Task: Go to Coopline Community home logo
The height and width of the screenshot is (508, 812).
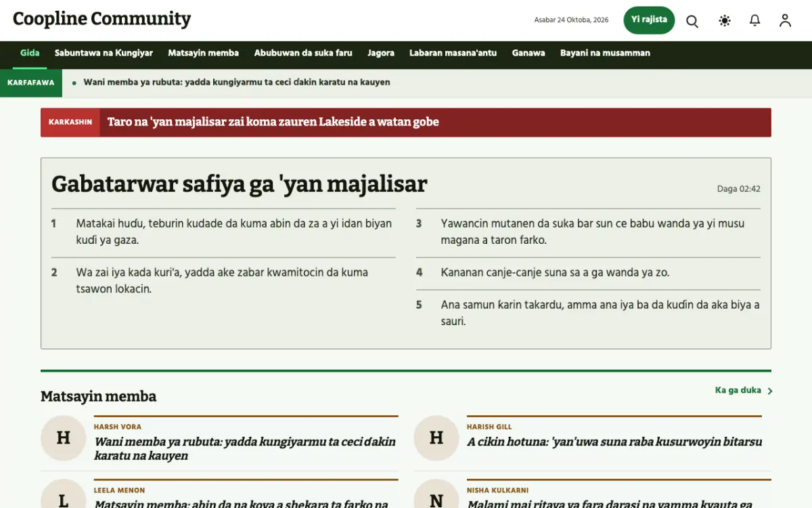Action: coord(101,19)
